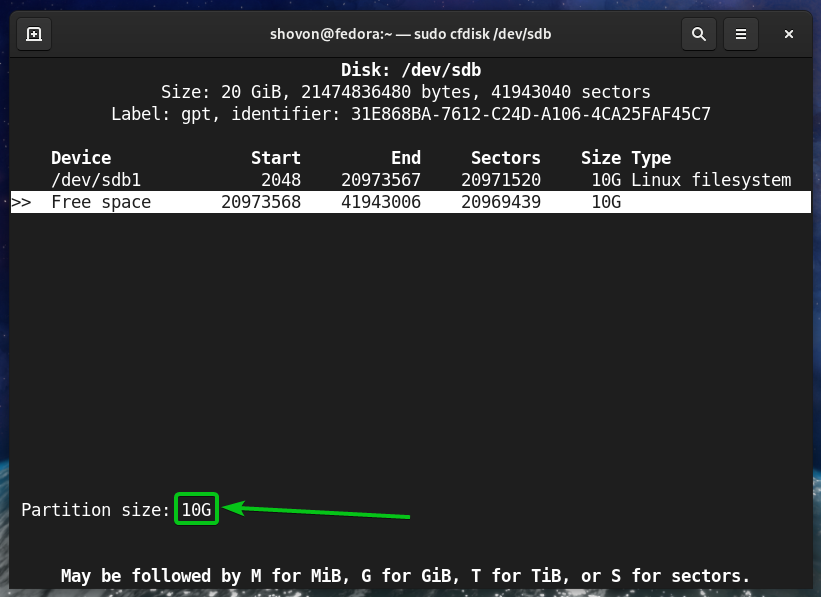The image size is (821, 597).
Task: Click the 10G size of Free space
Action: [606, 202]
